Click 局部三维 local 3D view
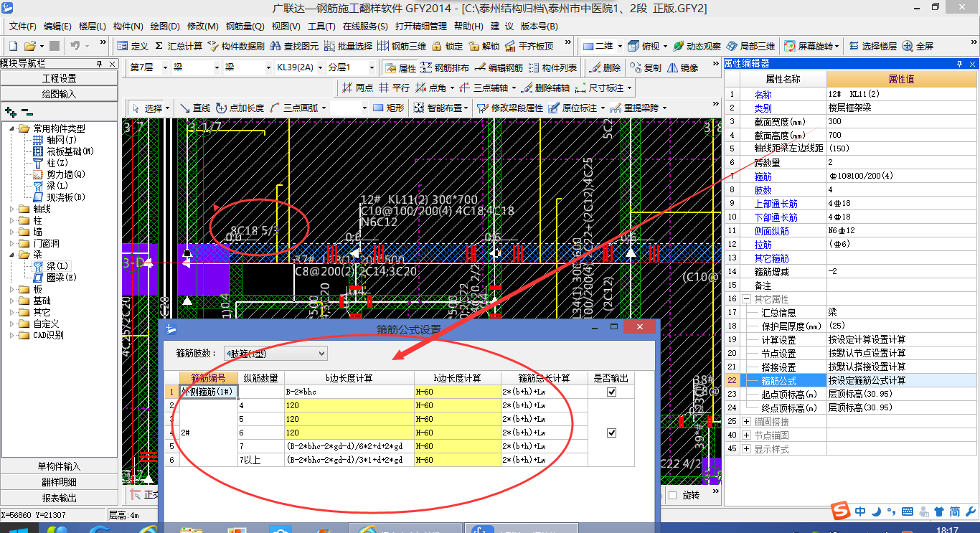Image resolution: width=980 pixels, height=533 pixels. 750,46
